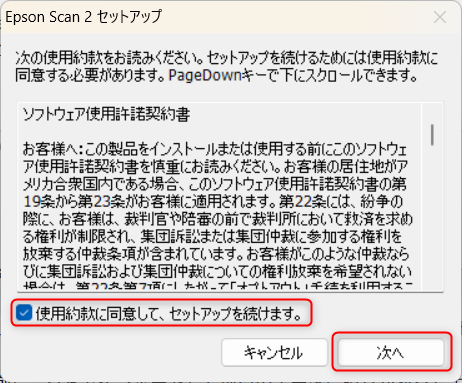
Task: Click the PageDownキー instruction line
Action: (217, 76)
